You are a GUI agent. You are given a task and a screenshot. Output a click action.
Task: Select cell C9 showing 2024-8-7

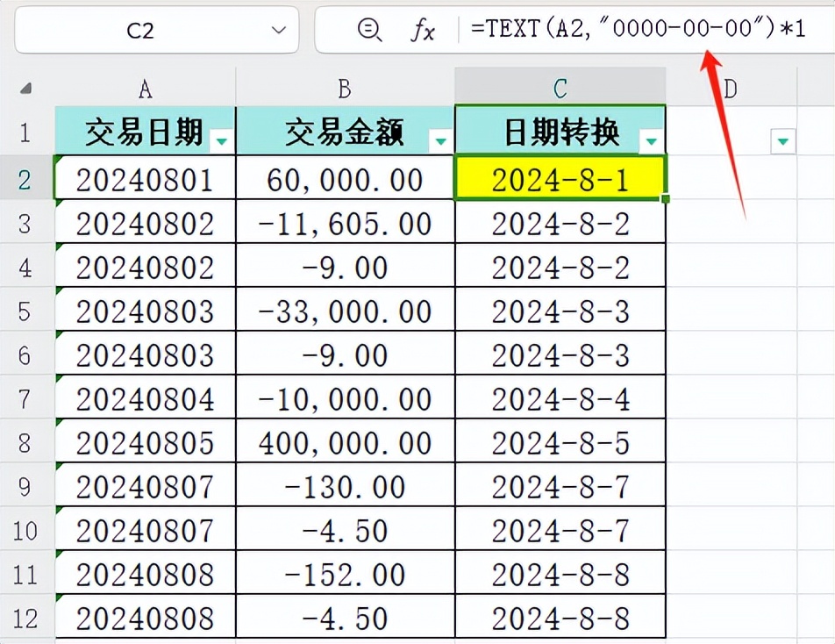(560, 484)
